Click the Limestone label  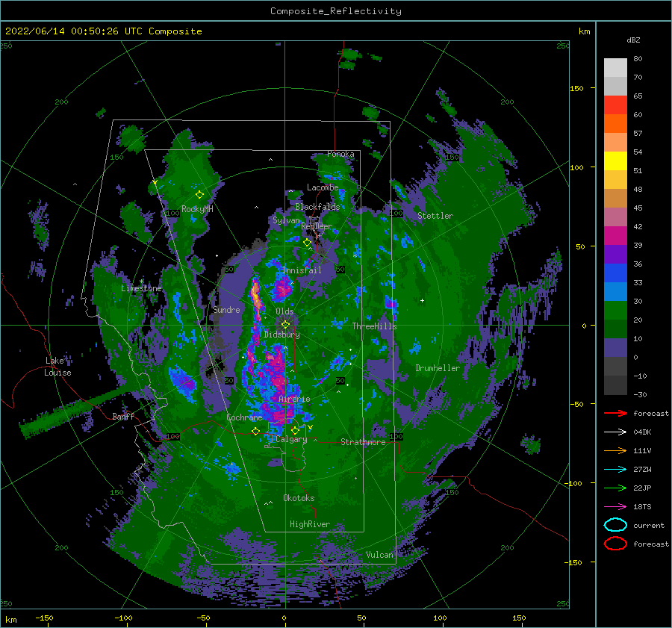click(x=141, y=288)
